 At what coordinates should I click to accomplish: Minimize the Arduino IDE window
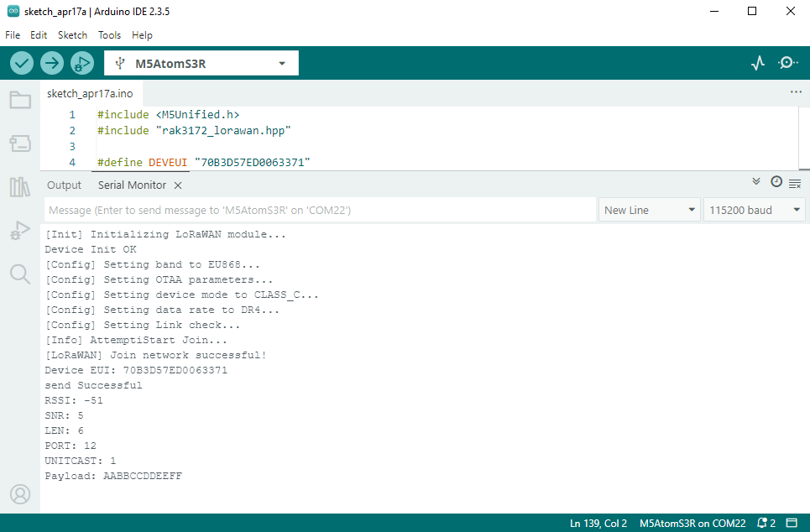click(x=714, y=11)
